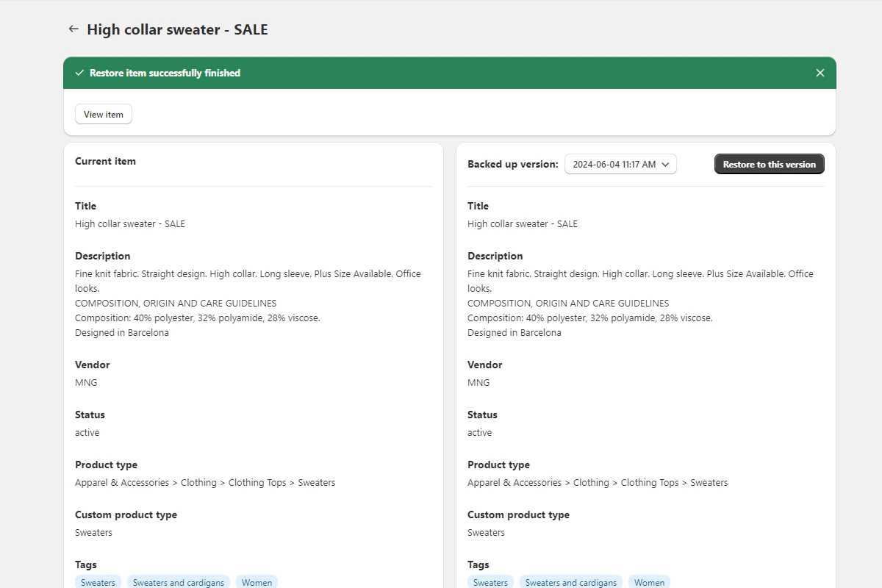
Task: Select the Women tag in Current item
Action: coord(257,582)
